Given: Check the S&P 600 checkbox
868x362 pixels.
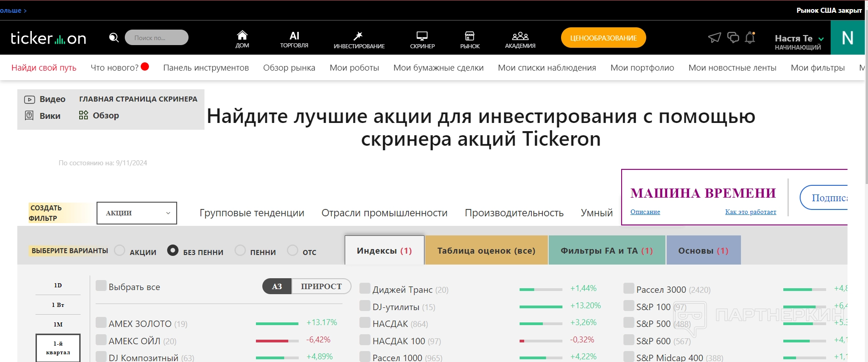Looking at the screenshot, I should [629, 340].
